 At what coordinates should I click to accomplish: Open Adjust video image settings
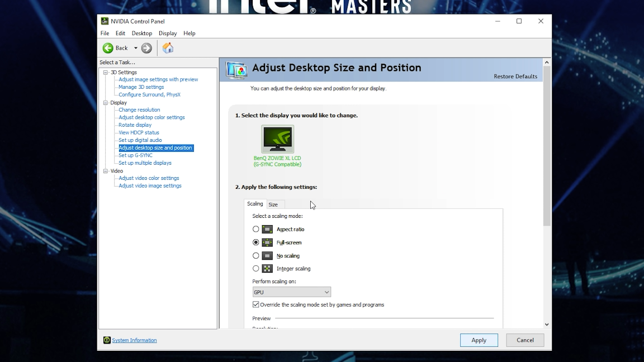coord(150,185)
